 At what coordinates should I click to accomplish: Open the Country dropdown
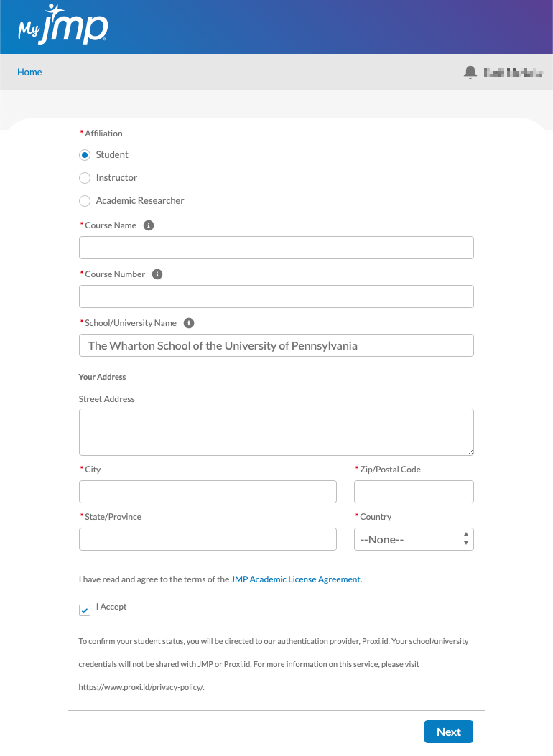414,539
